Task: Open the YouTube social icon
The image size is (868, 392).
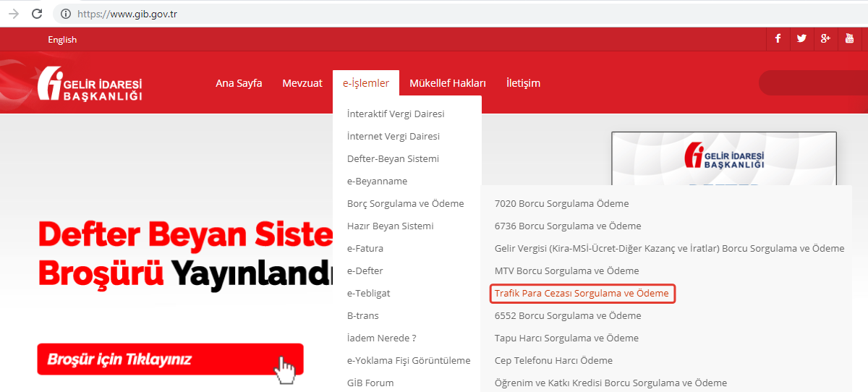Action: pyautogui.click(x=849, y=39)
